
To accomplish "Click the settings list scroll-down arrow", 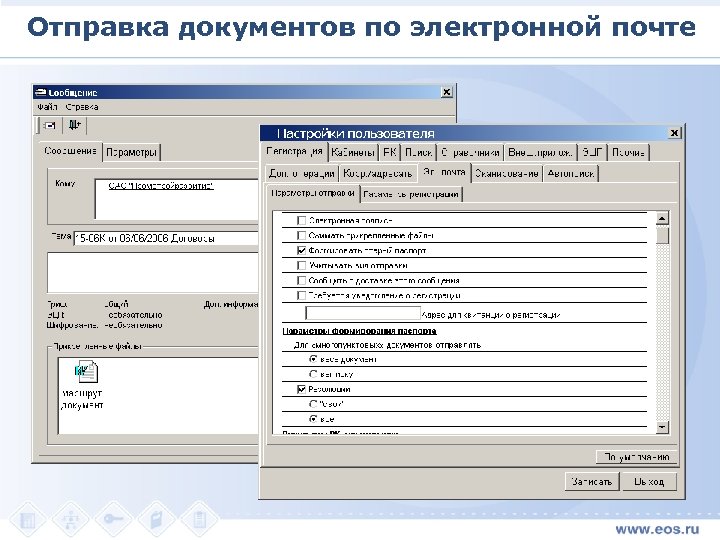I will (x=662, y=428).
